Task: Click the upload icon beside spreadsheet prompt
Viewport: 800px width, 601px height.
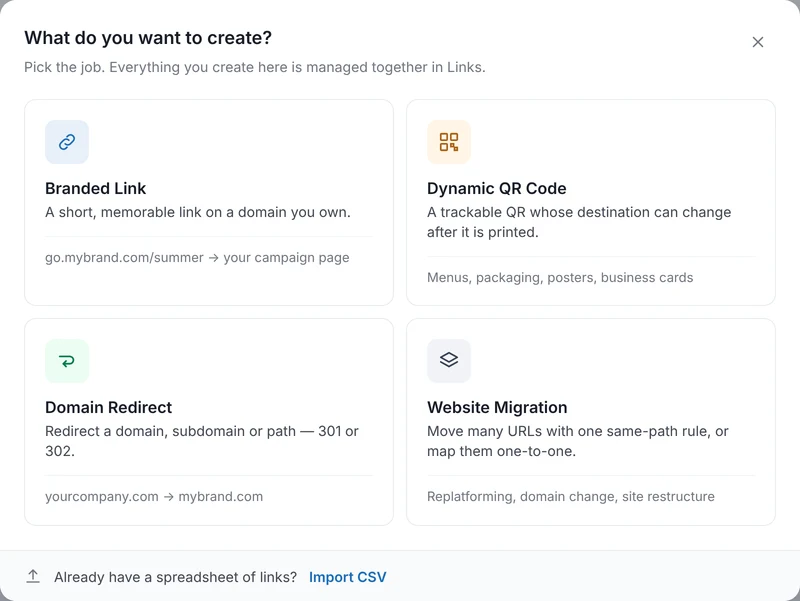Action: pyautogui.click(x=33, y=577)
